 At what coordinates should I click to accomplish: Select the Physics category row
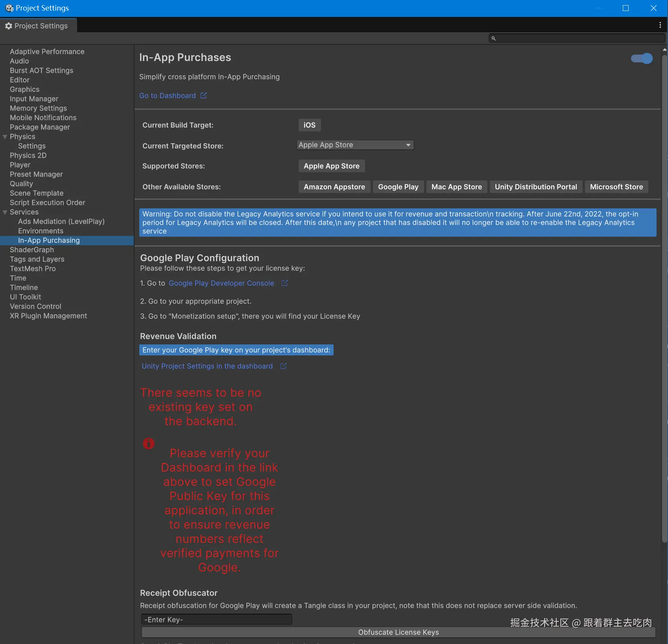coord(23,136)
